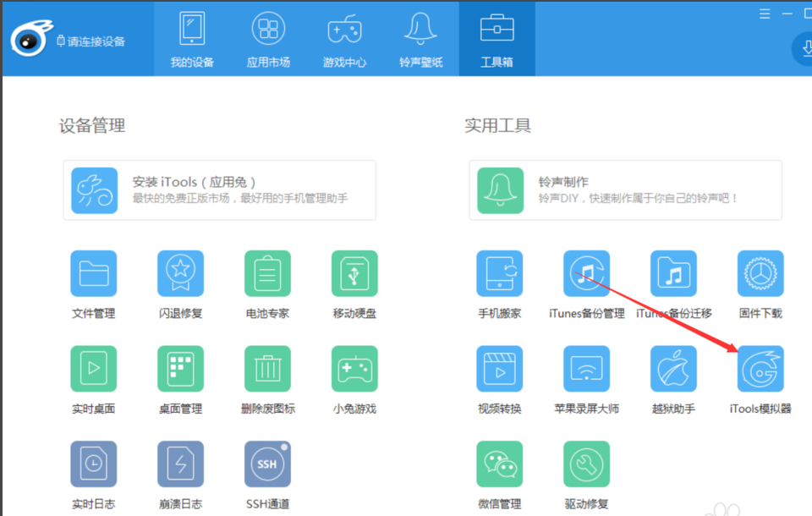The image size is (812, 516).
Task: Go to the 游戏中心 game center tab
Action: tap(344, 39)
